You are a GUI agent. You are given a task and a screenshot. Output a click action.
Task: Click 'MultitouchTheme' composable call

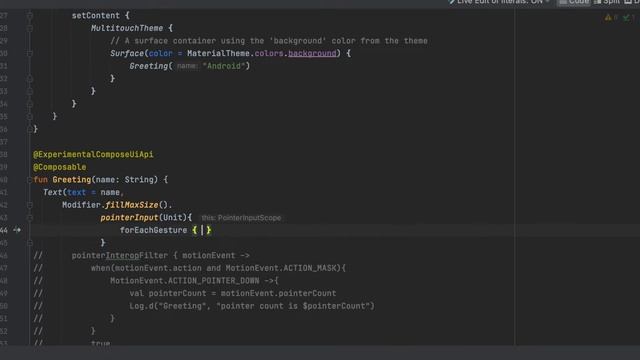click(127, 28)
